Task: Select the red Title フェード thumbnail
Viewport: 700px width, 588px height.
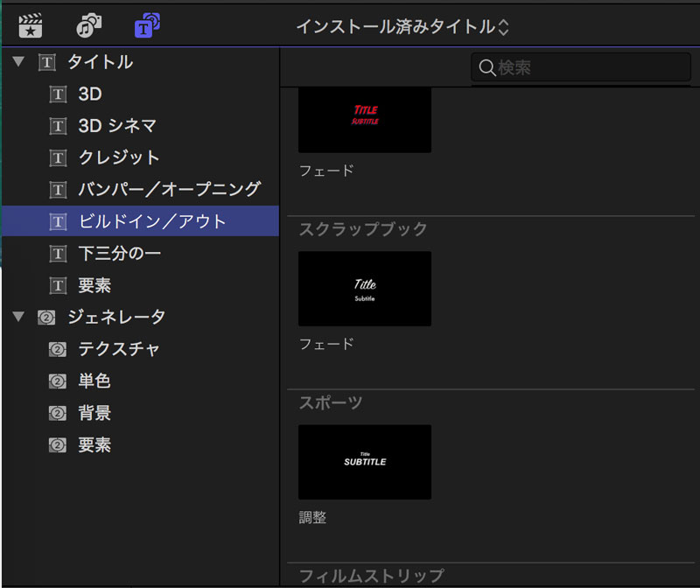Action: click(x=365, y=118)
